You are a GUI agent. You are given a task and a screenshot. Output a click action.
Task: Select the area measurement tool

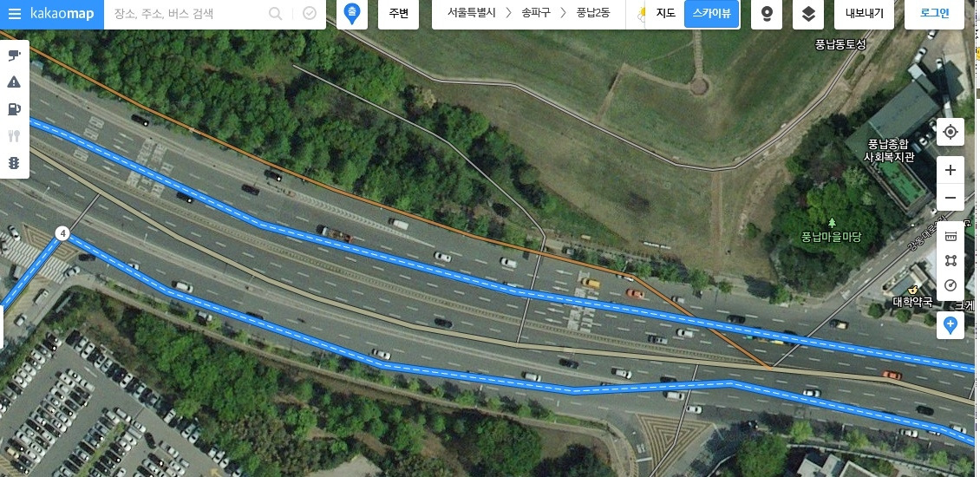coord(950,261)
